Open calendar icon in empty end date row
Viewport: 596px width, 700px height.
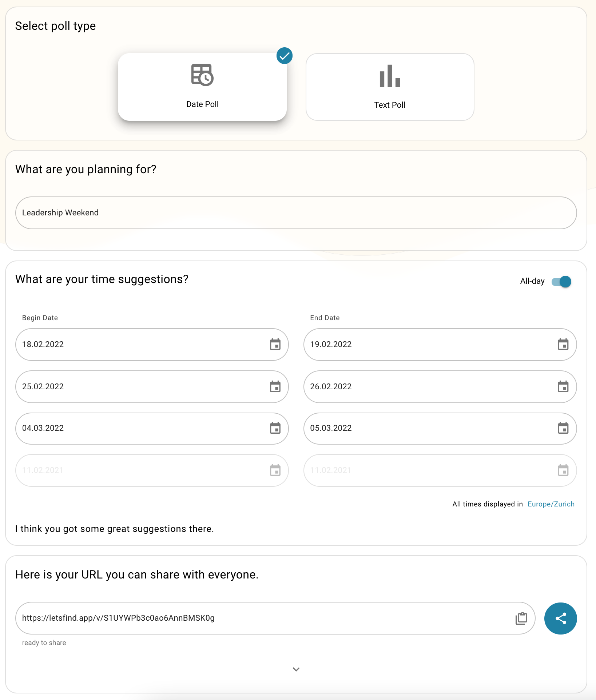point(563,470)
